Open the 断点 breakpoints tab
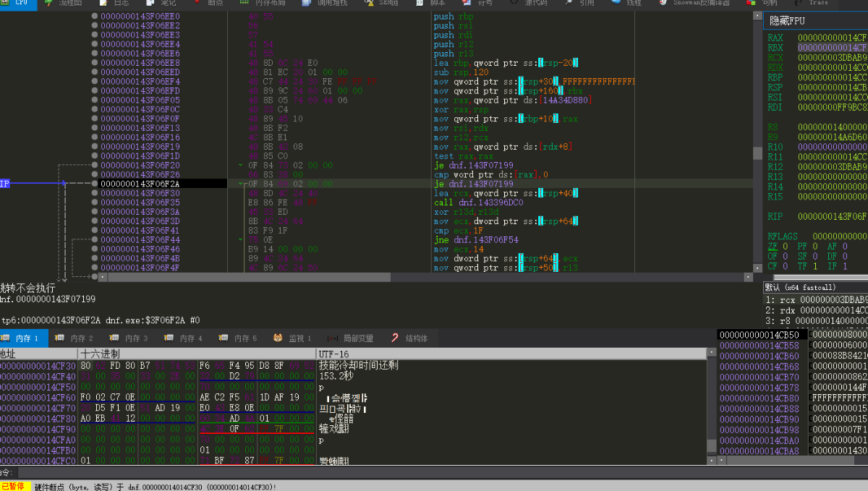This screenshot has width=868, height=491. click(208, 3)
